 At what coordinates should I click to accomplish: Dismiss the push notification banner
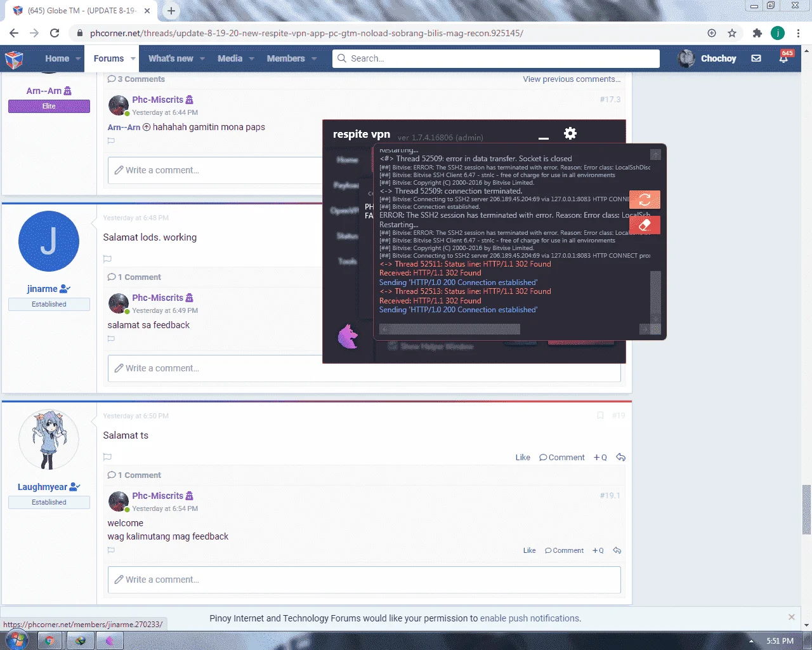coord(791,617)
